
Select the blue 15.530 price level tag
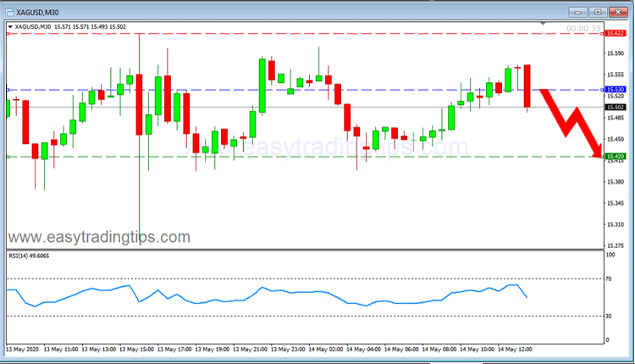(x=614, y=90)
